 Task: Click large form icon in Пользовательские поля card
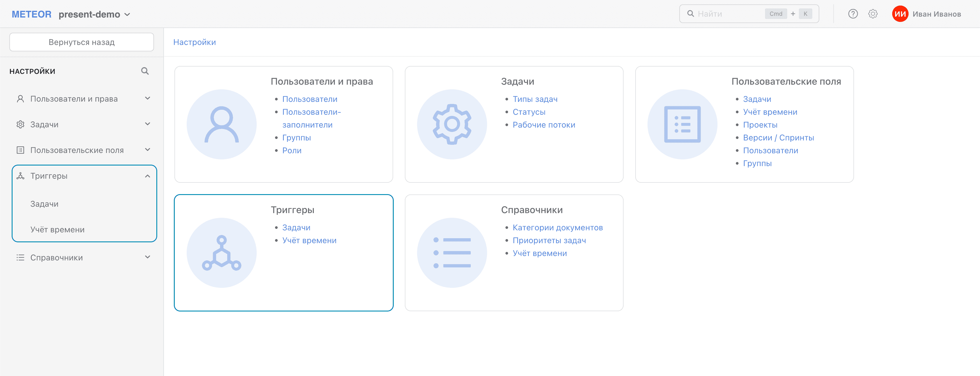tap(682, 125)
